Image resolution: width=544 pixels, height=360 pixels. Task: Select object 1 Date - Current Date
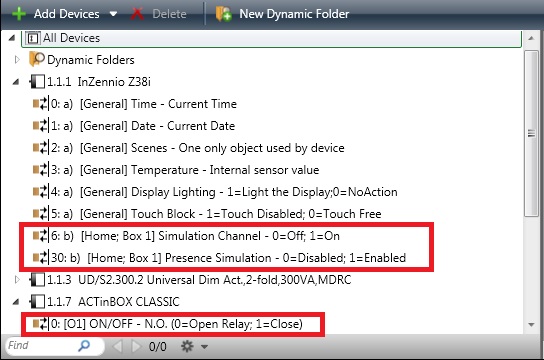(143, 126)
